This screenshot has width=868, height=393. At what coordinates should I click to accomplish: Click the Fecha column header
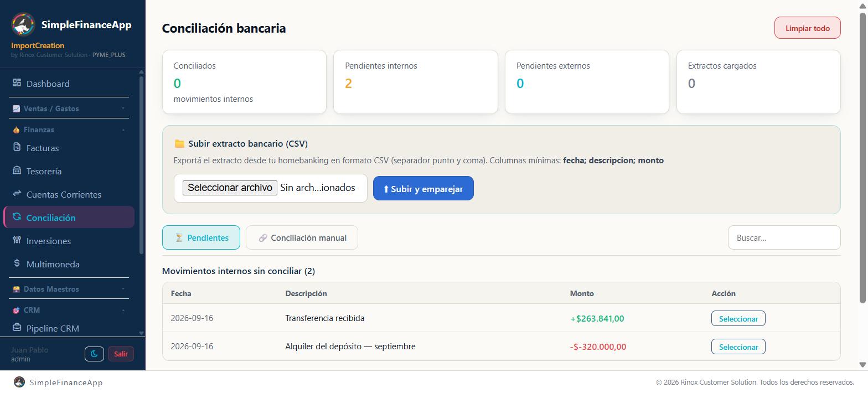click(x=180, y=293)
